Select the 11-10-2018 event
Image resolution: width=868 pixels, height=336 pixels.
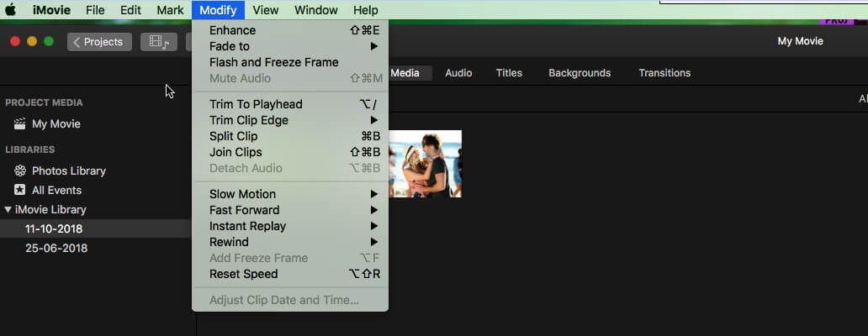click(x=96, y=228)
